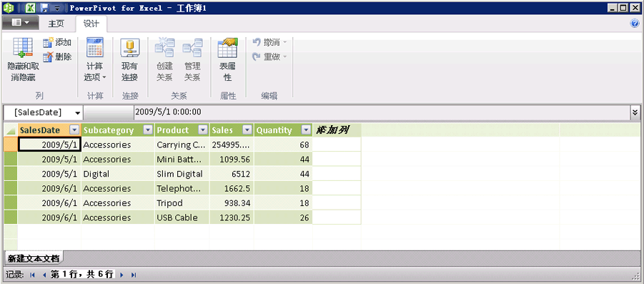The image size is (644, 284).
Task: Go to last record navigation arrow
Action: click(134, 275)
